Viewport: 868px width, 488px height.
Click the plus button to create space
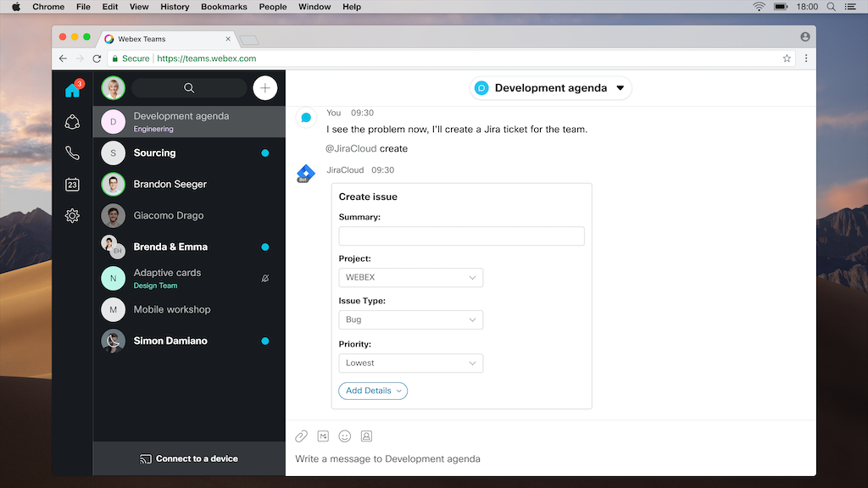[x=265, y=88]
